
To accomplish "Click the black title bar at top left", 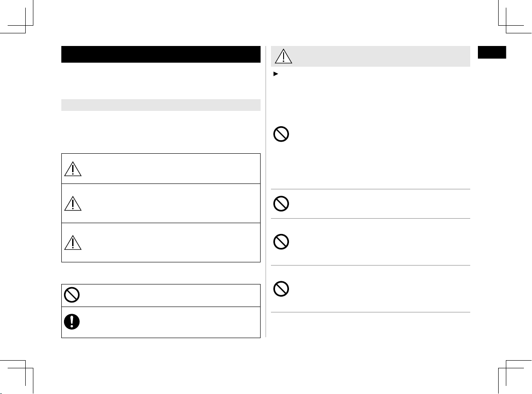I will coord(161,54).
